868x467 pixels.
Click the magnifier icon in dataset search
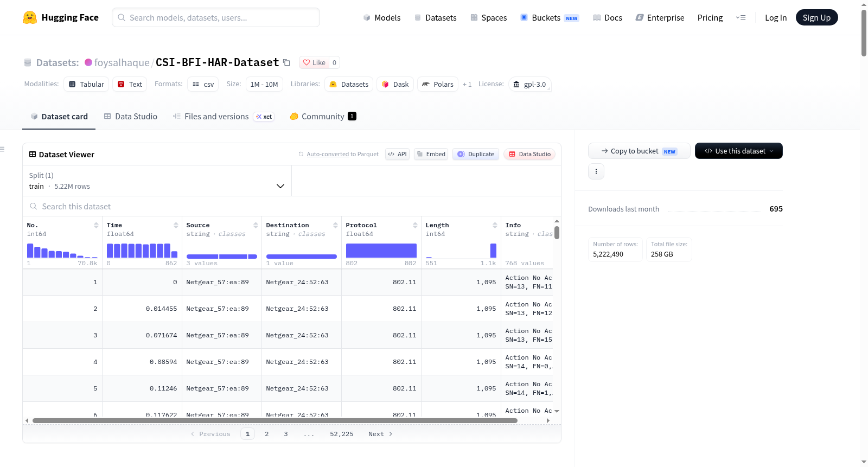pos(34,206)
